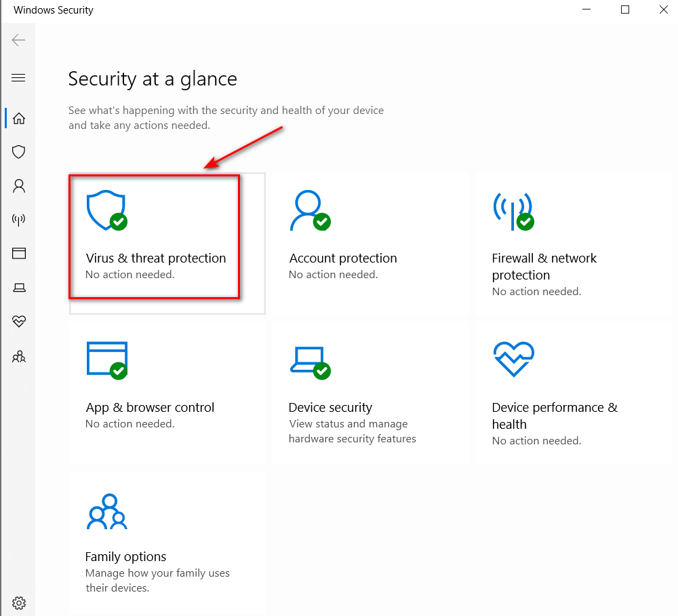Open the hamburger navigation menu
Screen dimensions: 678x616
(x=18, y=78)
